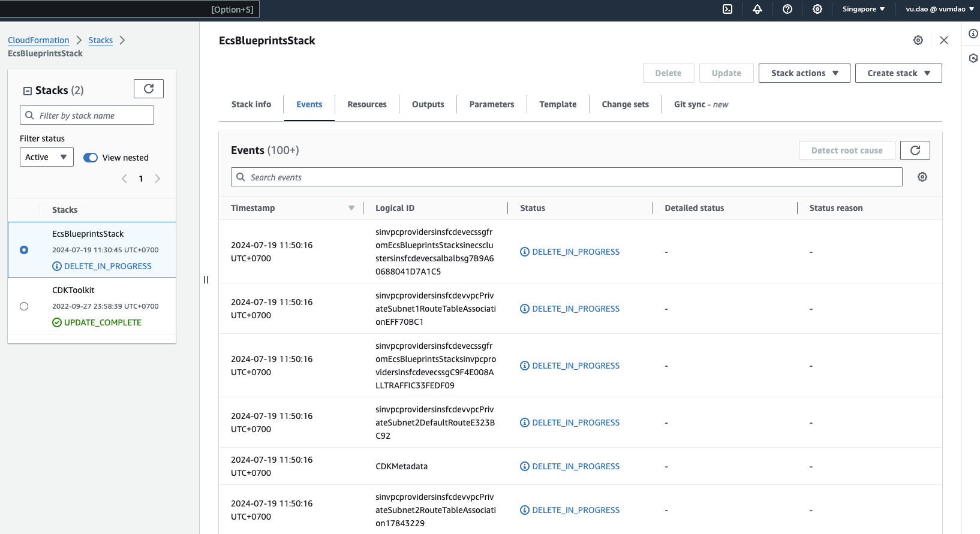The height and width of the screenshot is (534, 980).
Task: Click the Delete button
Action: 669,73
